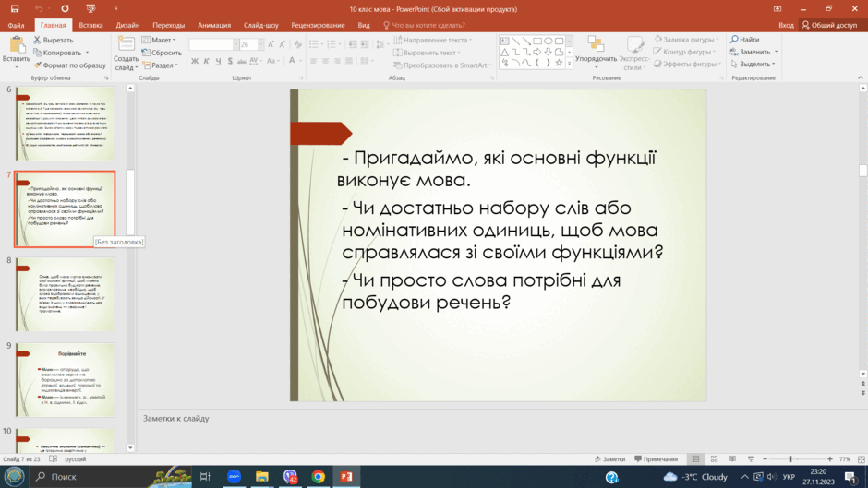Start slideshow from status bar icon
The height and width of the screenshot is (488, 868).
(751, 459)
